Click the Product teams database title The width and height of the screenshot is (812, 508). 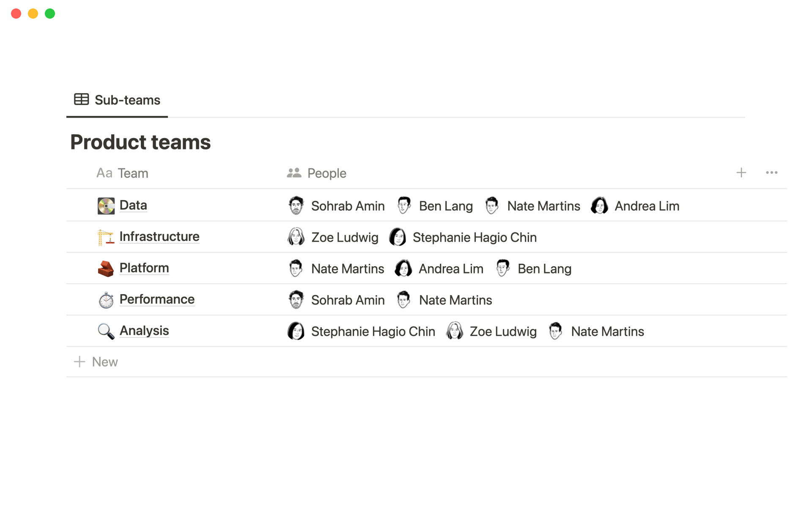point(140,142)
